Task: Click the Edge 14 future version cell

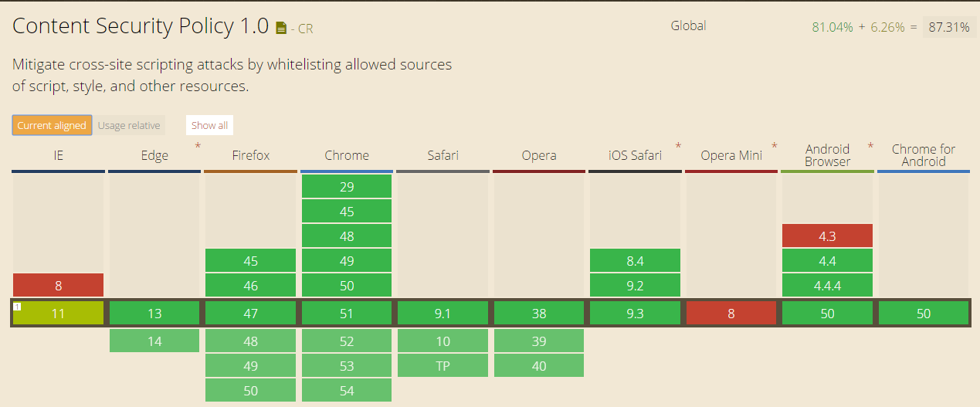Action: (x=154, y=341)
